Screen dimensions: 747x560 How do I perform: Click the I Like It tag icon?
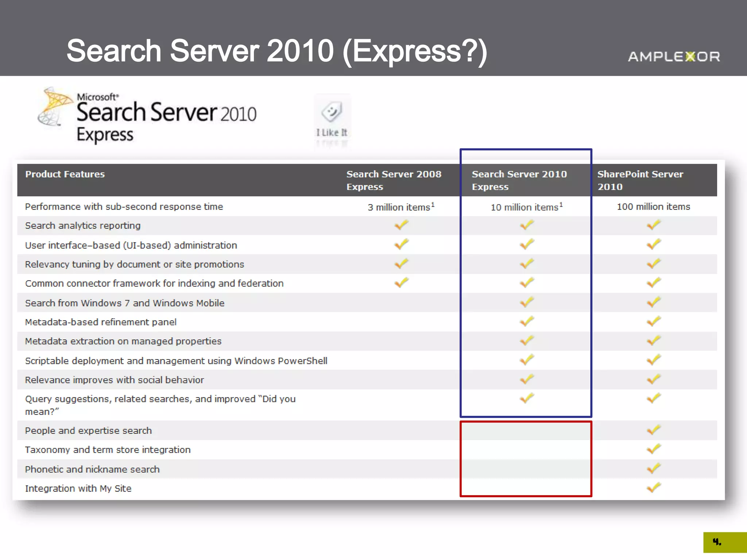(332, 112)
